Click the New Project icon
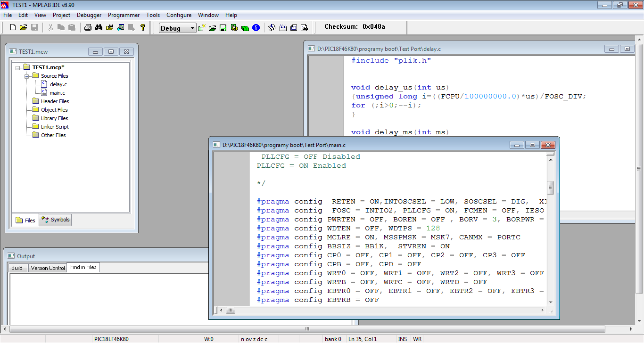Screen dimensions: 644x343 (202, 28)
